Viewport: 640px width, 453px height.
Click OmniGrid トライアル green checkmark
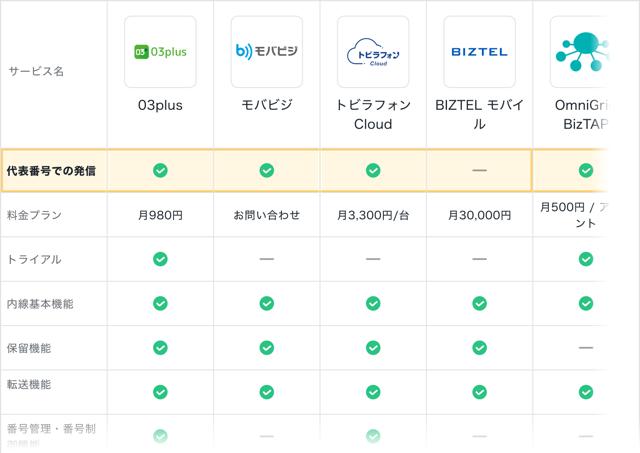coord(586,259)
